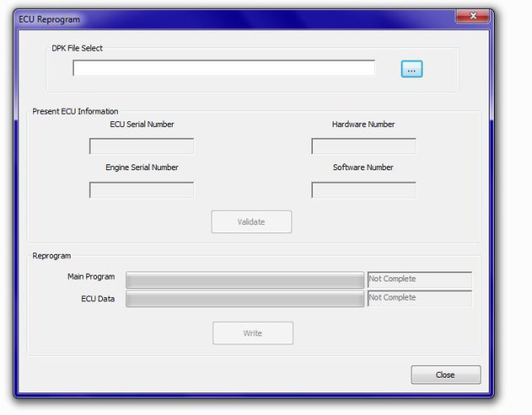Click the Present ECU Information group label

pyautogui.click(x=76, y=111)
